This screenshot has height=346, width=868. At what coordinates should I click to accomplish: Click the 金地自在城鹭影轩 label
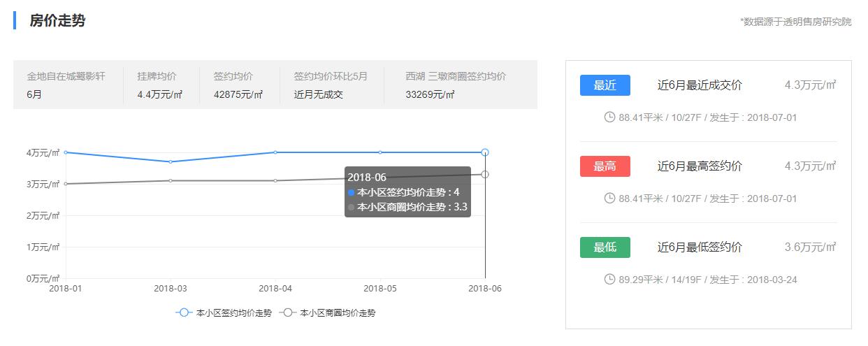point(66,76)
